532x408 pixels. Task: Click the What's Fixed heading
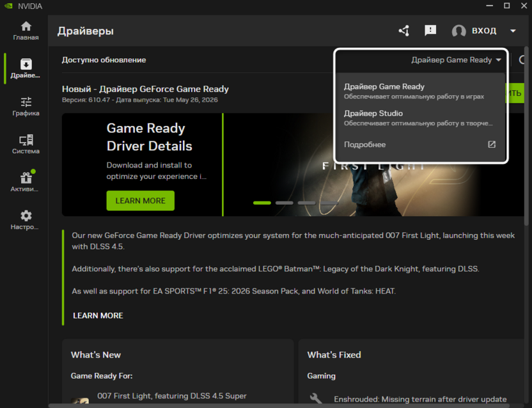click(x=334, y=355)
